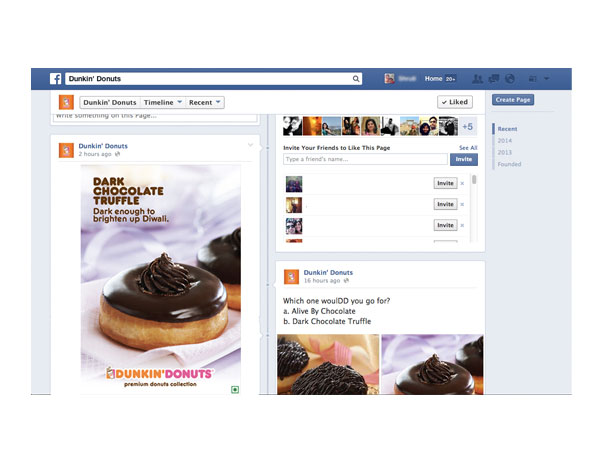
Task: Open Dunkin' Donuts link on 2 hours ago post
Action: (103, 146)
